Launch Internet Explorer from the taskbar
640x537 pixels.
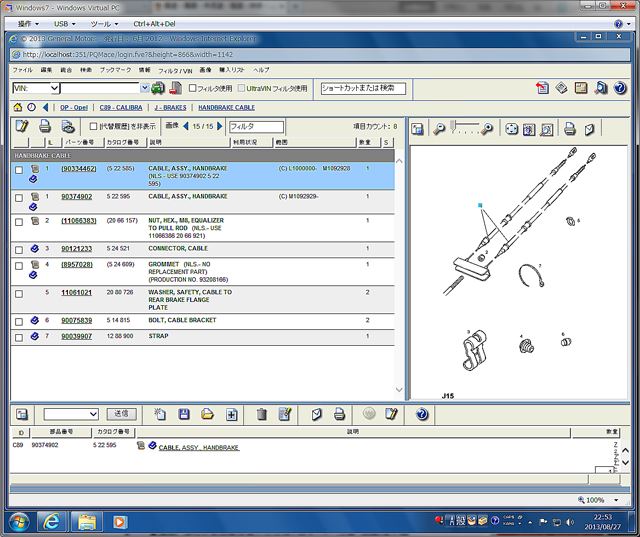point(51,522)
